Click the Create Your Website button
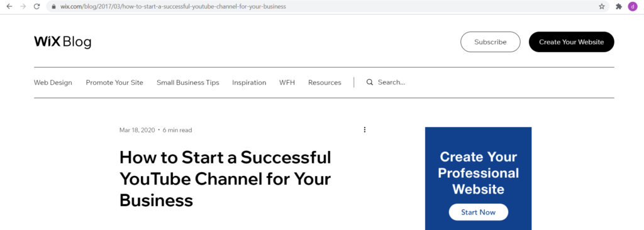 [571, 42]
